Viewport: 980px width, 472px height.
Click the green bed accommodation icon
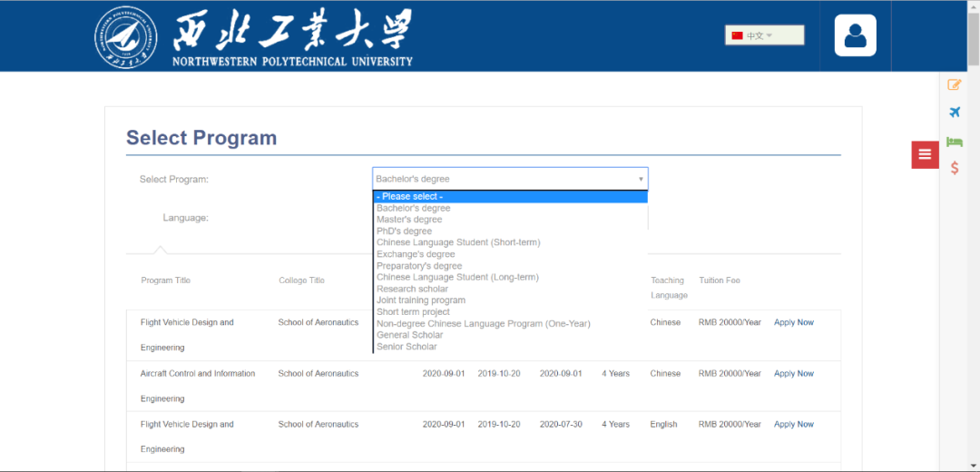[x=955, y=142]
